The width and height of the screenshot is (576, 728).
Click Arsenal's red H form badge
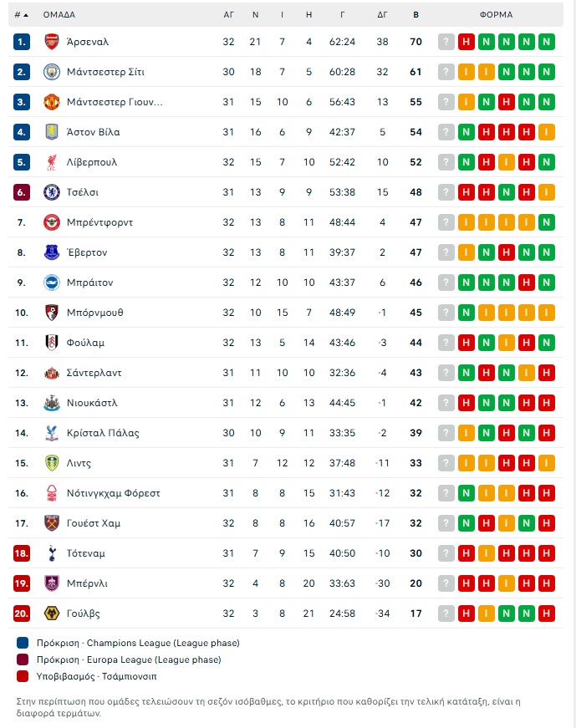(x=466, y=42)
